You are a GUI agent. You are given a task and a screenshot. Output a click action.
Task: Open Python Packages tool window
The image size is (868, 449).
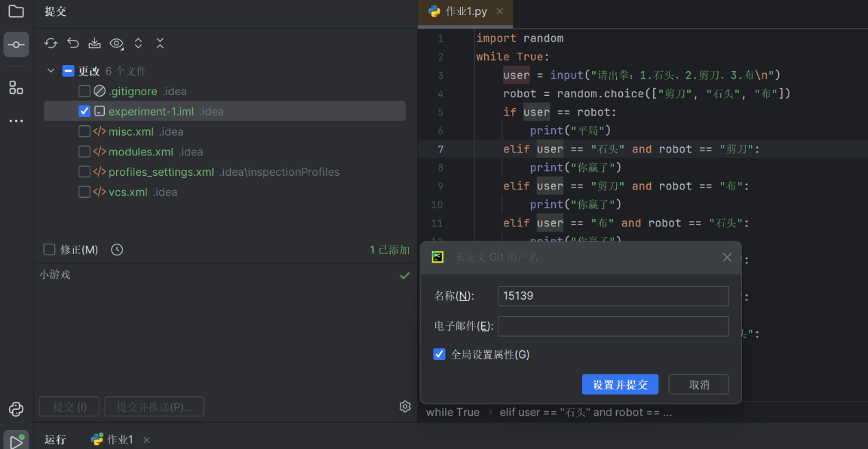tap(16, 409)
